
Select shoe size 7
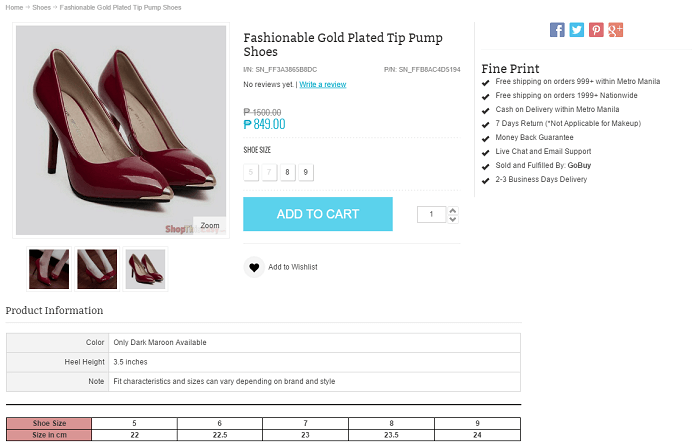tap(268, 172)
